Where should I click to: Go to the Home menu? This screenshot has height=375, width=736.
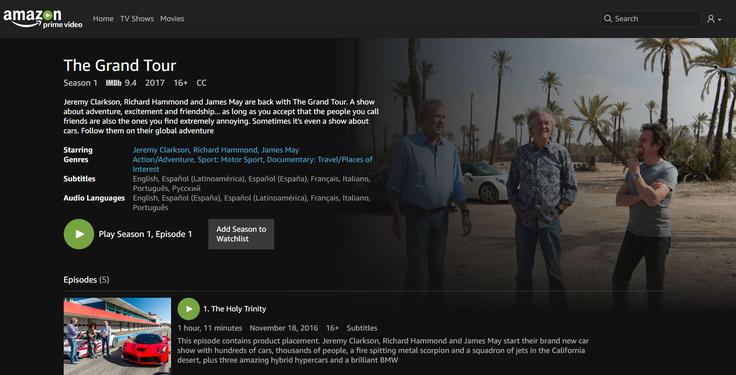(x=103, y=19)
